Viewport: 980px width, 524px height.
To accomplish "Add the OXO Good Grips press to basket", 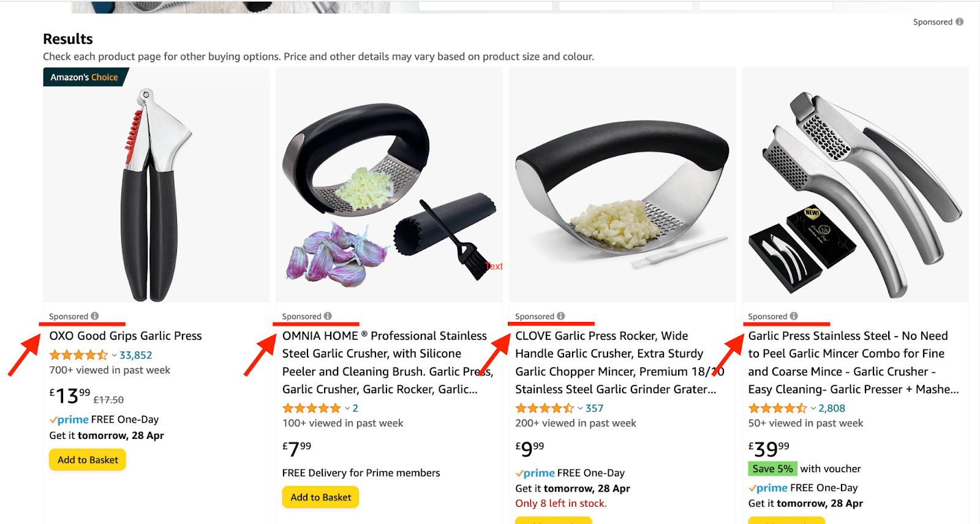I will tap(87, 459).
